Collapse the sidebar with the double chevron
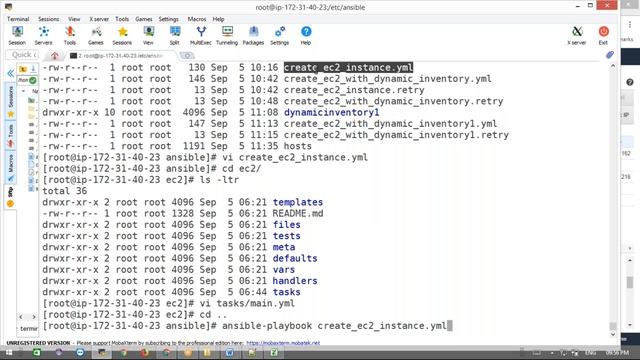This screenshot has height=360, width=640. 10,73
